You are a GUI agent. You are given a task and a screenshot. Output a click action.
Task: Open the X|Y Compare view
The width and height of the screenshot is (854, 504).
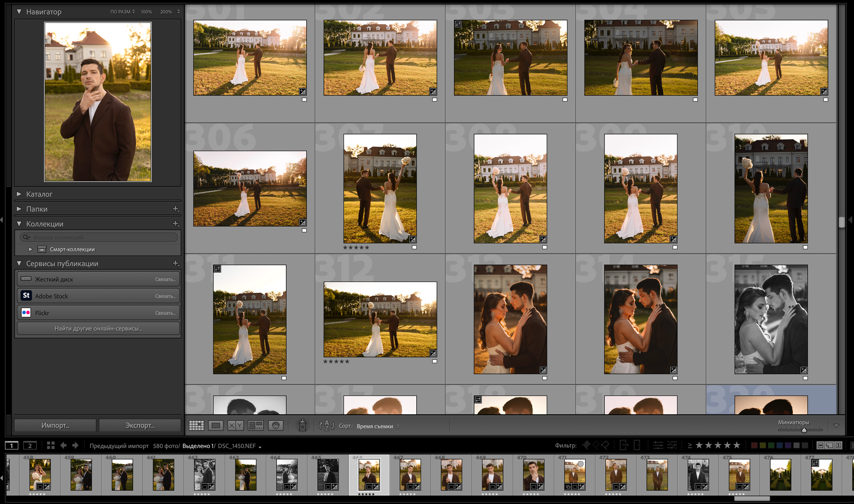pos(235,426)
